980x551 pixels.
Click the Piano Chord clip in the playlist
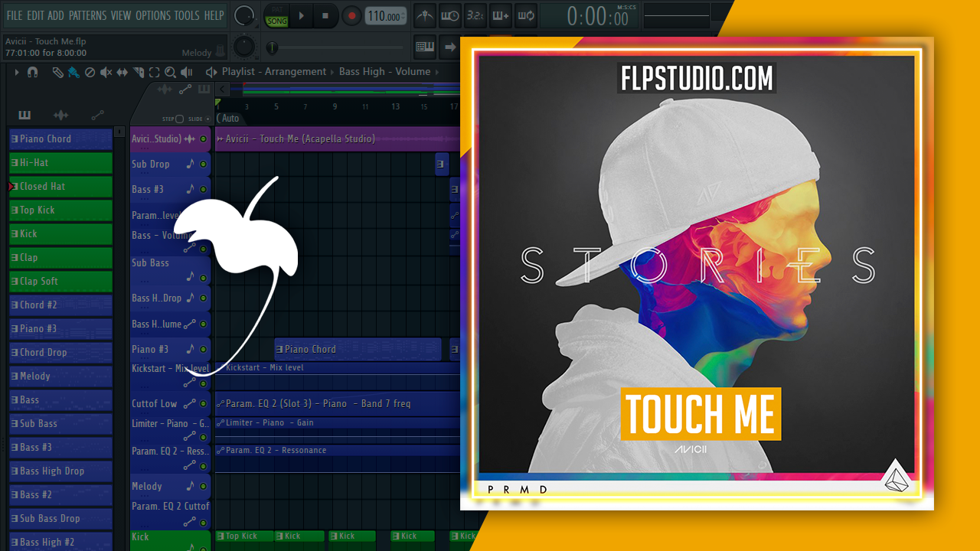click(357, 349)
